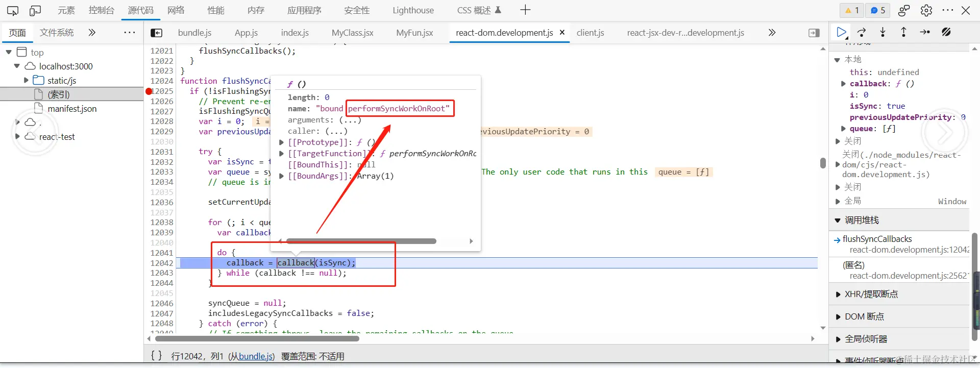Step into next function call
Screen dimensions: 980x368
[883, 32]
